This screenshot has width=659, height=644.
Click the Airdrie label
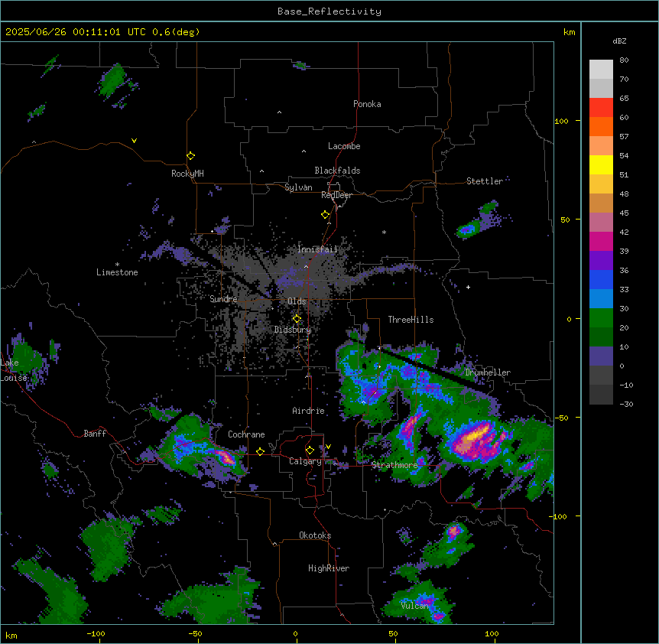pyautogui.click(x=309, y=411)
